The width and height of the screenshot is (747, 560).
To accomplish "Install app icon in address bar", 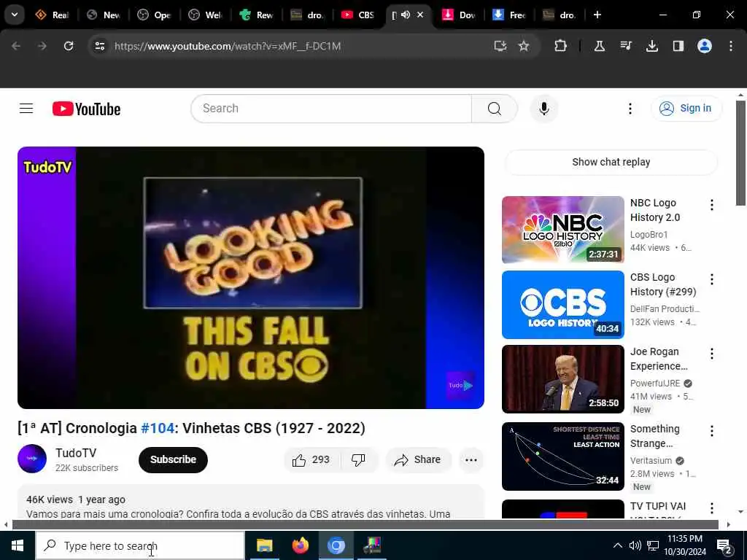I will (x=500, y=46).
